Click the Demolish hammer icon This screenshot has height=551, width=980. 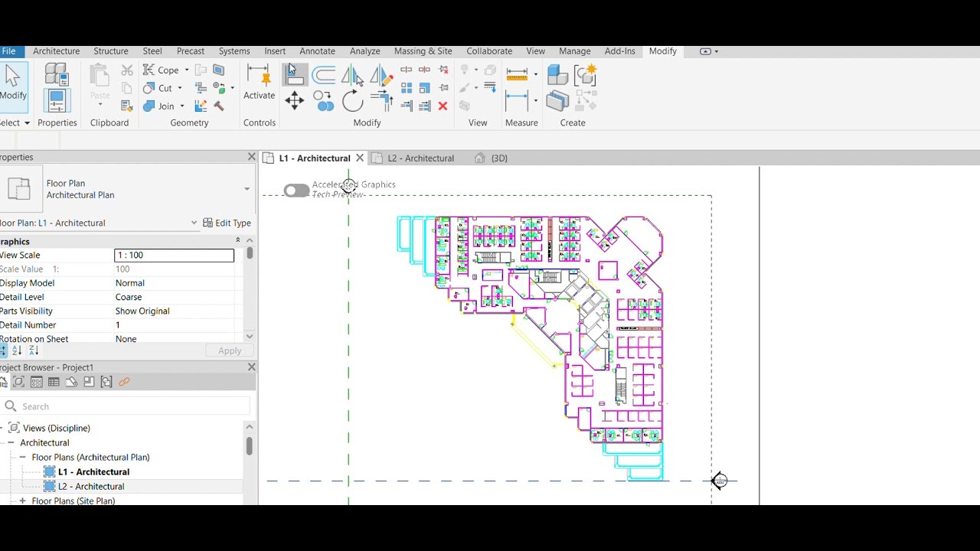pyautogui.click(x=220, y=106)
